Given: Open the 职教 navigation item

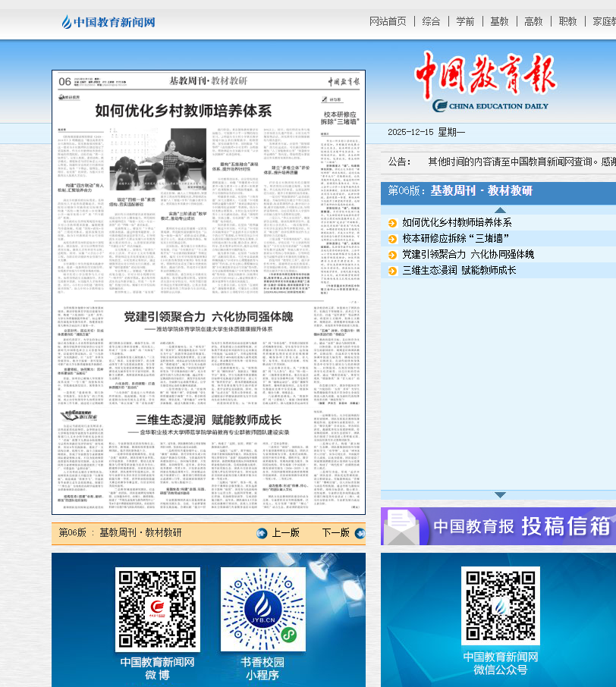Looking at the screenshot, I should coord(567,21).
